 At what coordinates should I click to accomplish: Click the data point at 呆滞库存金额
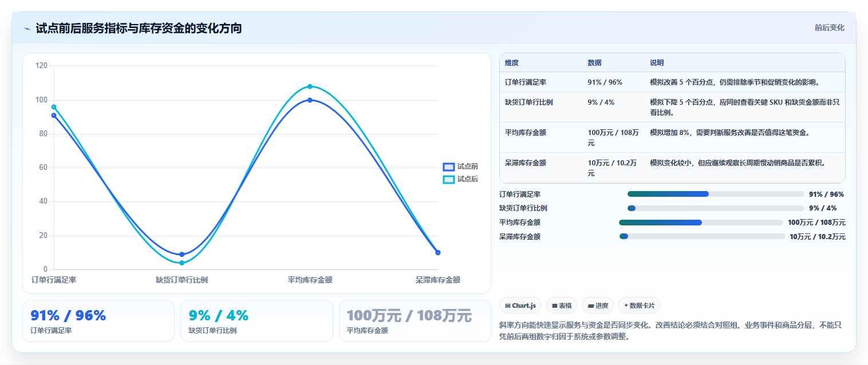438,252
